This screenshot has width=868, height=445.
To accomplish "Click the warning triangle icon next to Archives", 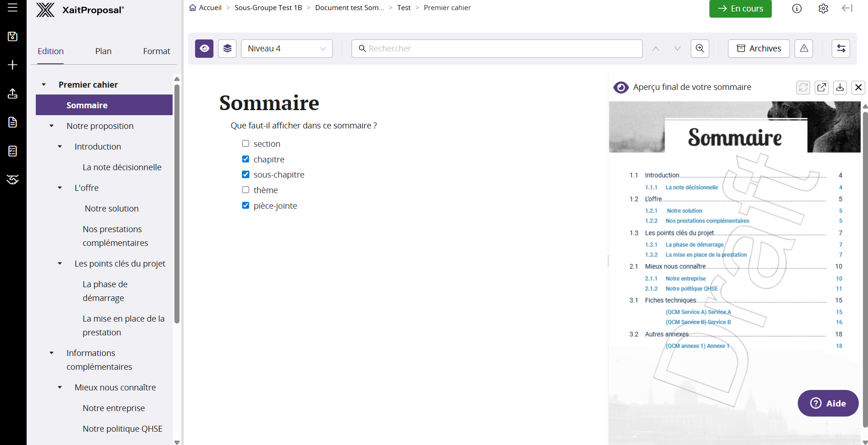I will point(803,48).
